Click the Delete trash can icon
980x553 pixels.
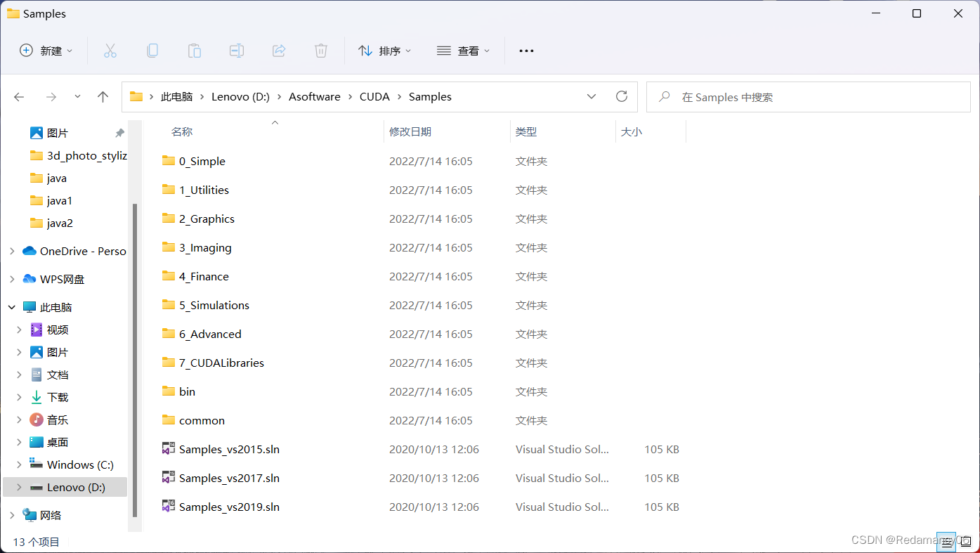click(321, 51)
